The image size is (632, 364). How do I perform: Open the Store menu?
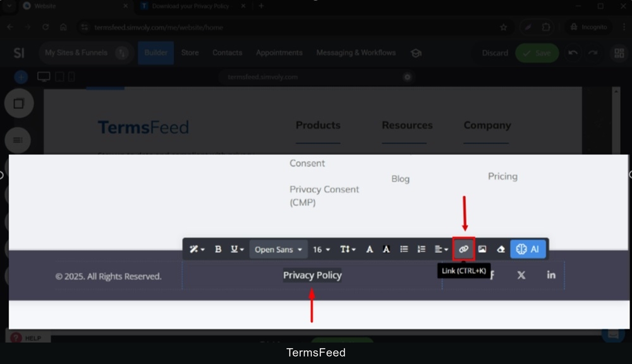(x=190, y=53)
